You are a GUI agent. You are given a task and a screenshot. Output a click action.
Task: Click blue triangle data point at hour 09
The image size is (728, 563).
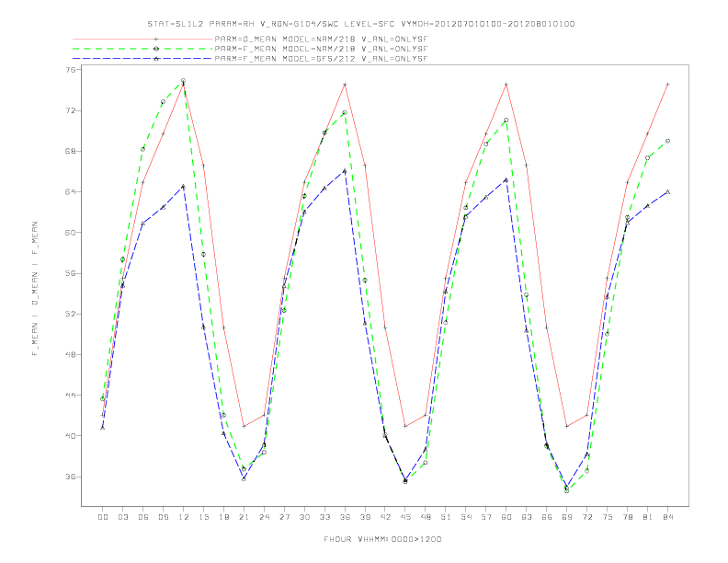(164, 207)
